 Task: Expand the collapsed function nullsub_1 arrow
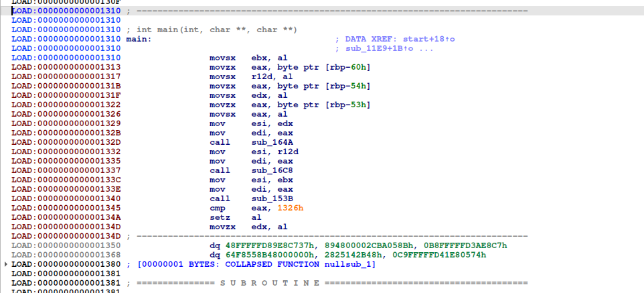(7, 265)
